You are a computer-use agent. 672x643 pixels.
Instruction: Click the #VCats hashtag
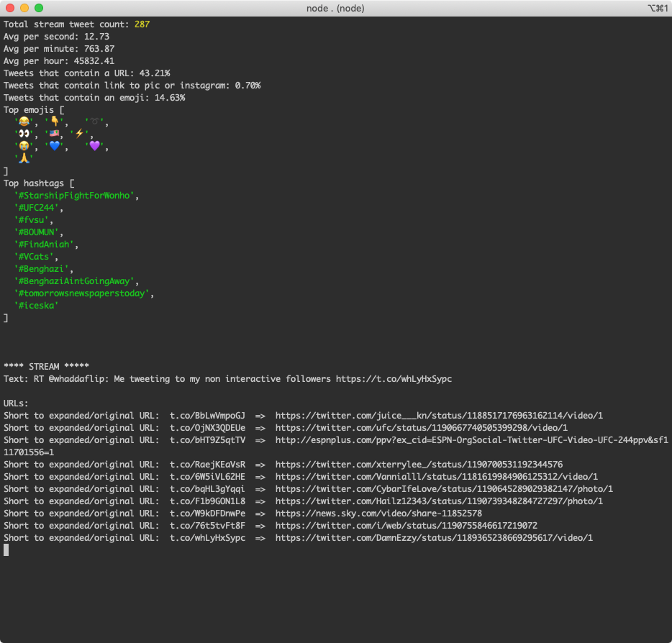(x=34, y=257)
